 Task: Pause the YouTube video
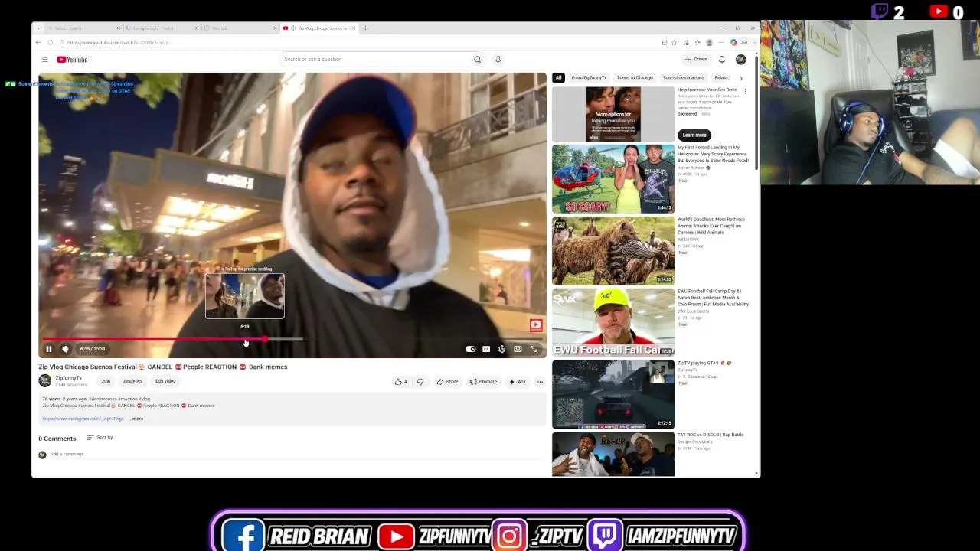(x=48, y=349)
